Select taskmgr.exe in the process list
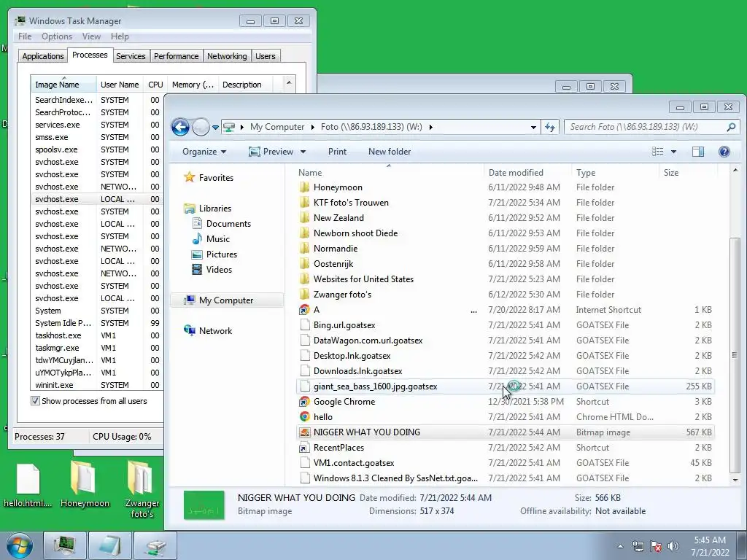Screen dimensions: 747x560 point(97,348)
